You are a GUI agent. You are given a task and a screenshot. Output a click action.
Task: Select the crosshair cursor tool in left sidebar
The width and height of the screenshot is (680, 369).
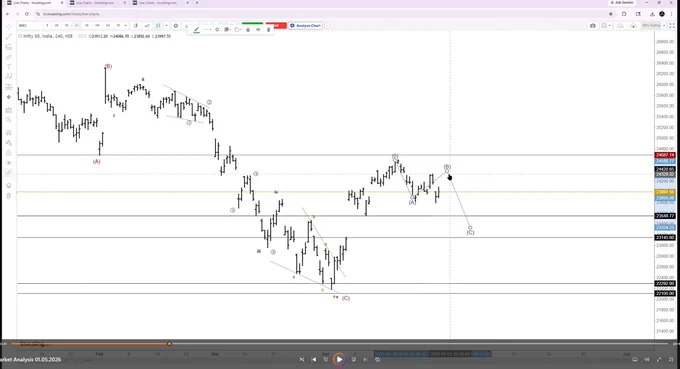tap(9, 26)
